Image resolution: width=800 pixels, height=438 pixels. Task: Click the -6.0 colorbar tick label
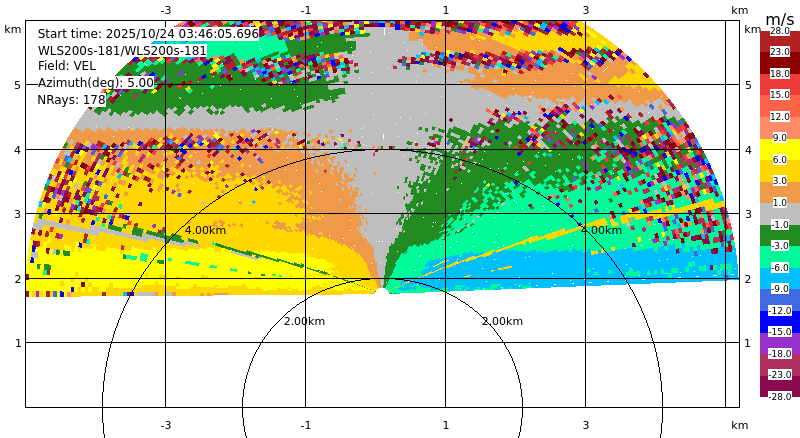tap(780, 267)
